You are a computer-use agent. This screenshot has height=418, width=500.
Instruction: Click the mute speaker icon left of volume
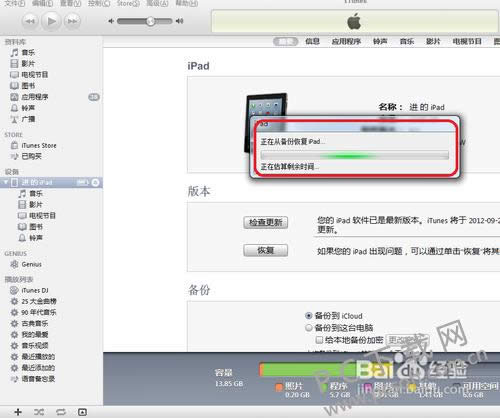[111, 21]
